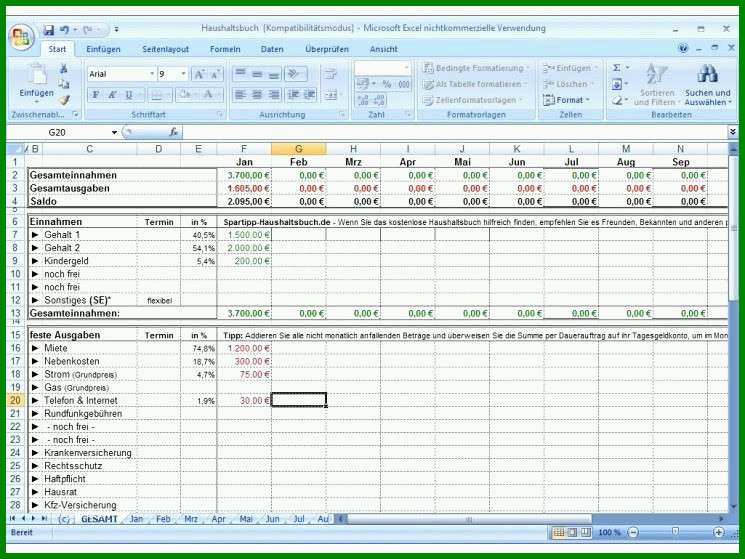745x559 pixels.
Task: Right-align the cell content
Action: (274, 95)
